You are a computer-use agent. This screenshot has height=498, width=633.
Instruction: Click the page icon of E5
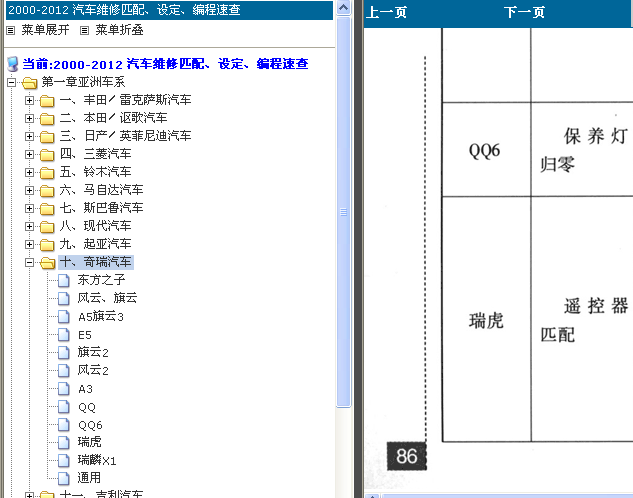coord(64,335)
